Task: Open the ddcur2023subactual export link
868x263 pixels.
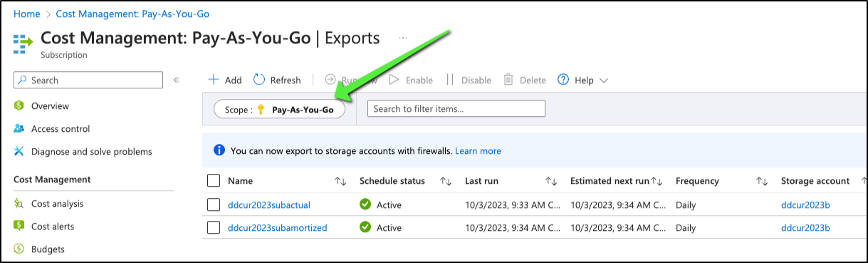Action: pos(269,205)
